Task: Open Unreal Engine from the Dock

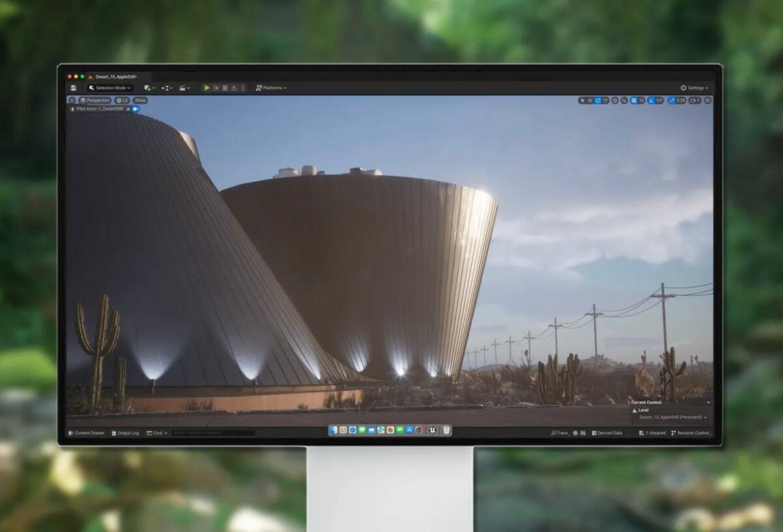Action: tap(432, 430)
